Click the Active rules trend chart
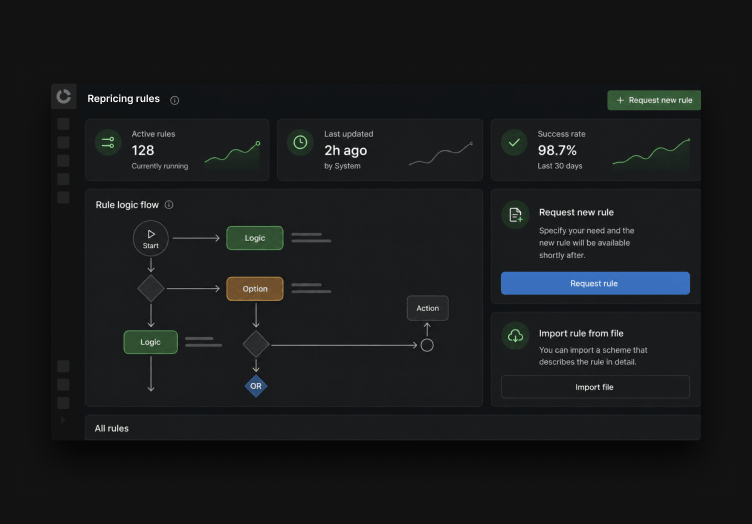This screenshot has height=524, width=752. point(233,156)
